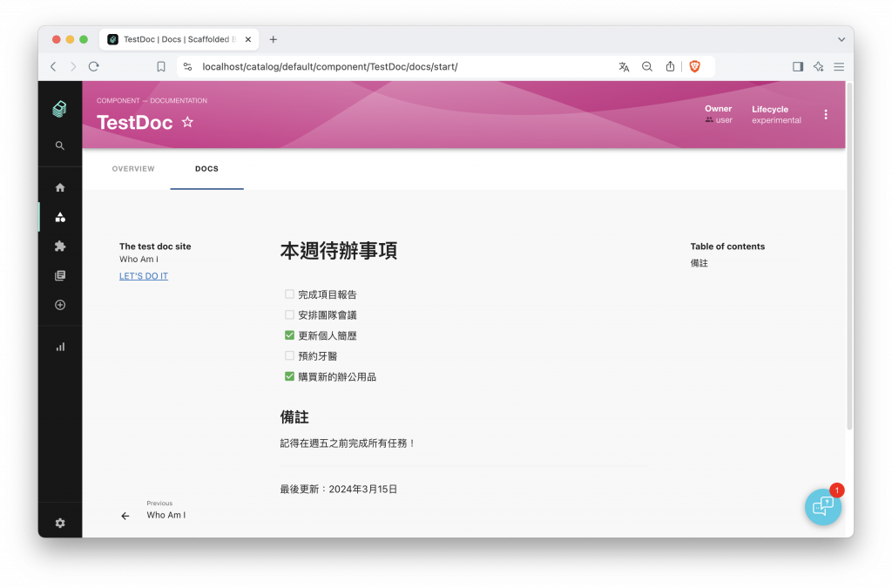Viewport: 892px width, 588px height.
Task: Click the page vertical scrollbar
Action: (x=849, y=256)
